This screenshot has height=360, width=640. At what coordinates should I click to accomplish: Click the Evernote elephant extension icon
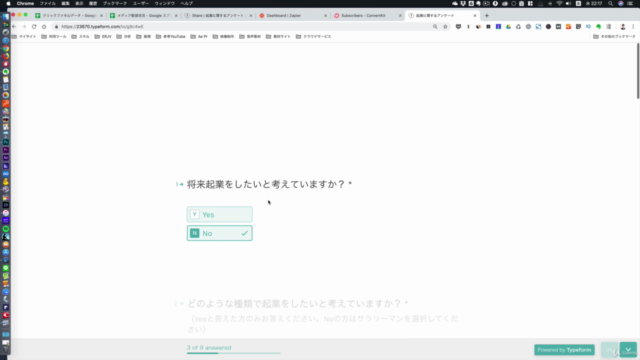click(598, 27)
